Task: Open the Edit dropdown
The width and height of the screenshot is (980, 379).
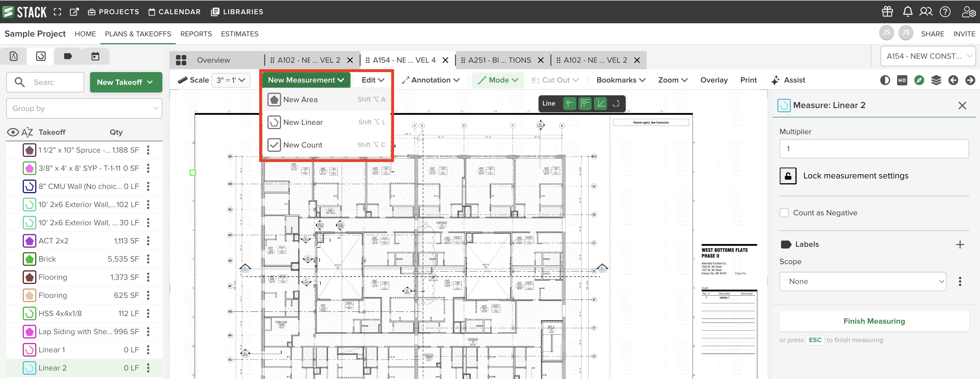Action: pos(373,80)
